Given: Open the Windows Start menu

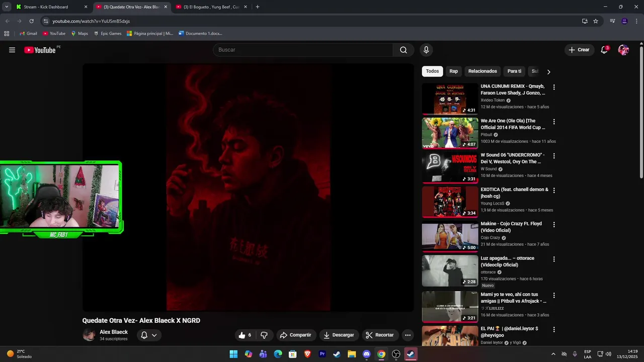Looking at the screenshot, I should point(233,354).
